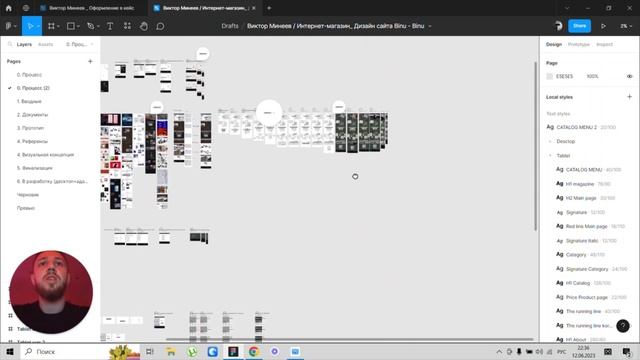Select the Hand tool
The width and height of the screenshot is (640, 360).
tap(144, 26)
